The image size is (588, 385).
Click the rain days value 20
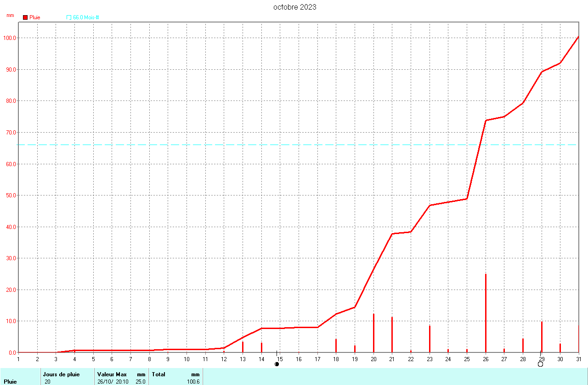point(48,381)
